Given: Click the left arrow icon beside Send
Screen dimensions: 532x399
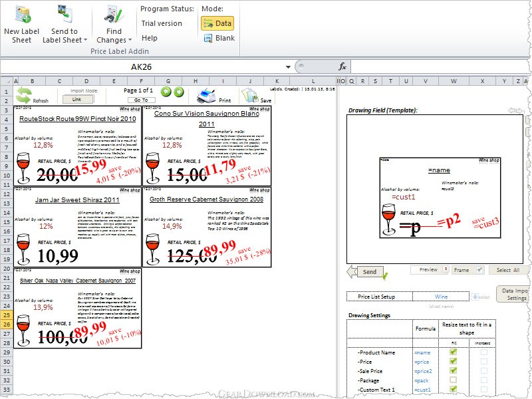Looking at the screenshot, I should pos(352,271).
